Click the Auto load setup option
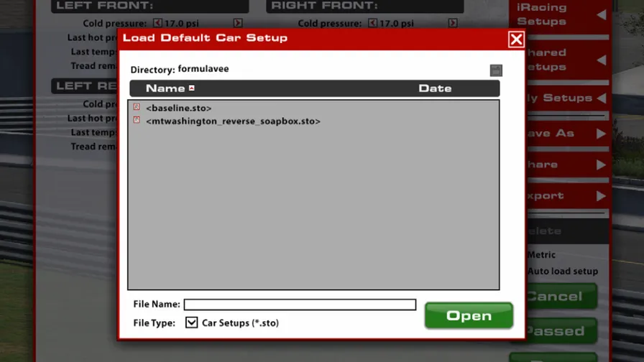 563,271
